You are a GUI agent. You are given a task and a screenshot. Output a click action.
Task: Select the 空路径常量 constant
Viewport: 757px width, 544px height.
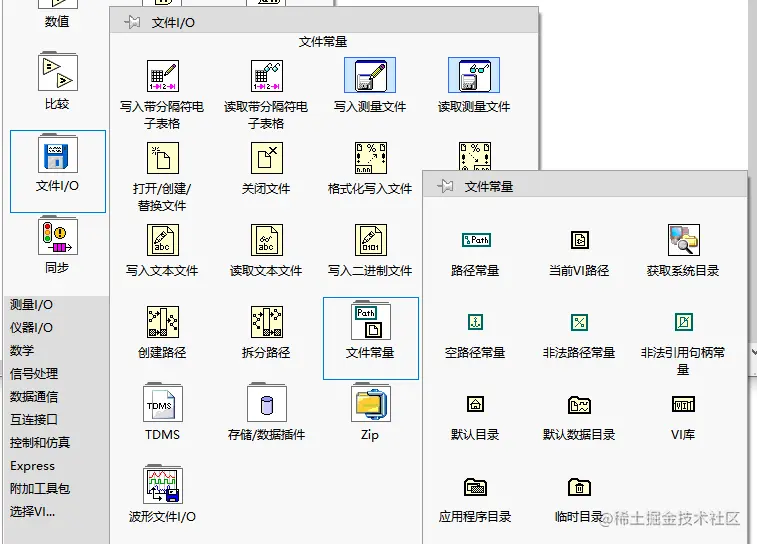click(476, 322)
